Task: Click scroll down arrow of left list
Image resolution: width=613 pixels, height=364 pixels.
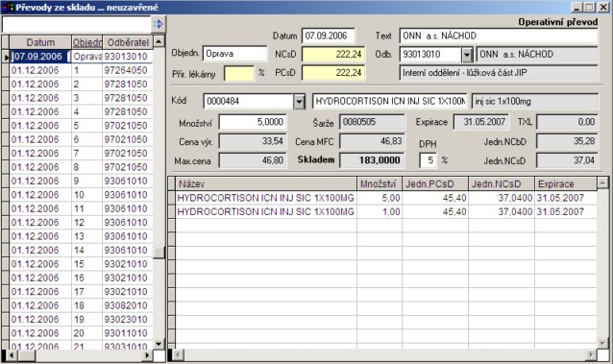Action: (x=159, y=344)
